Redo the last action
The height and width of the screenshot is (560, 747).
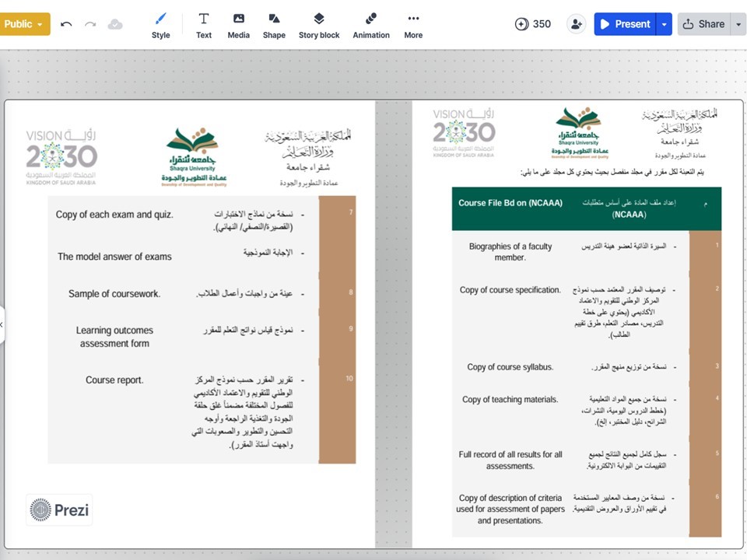90,24
